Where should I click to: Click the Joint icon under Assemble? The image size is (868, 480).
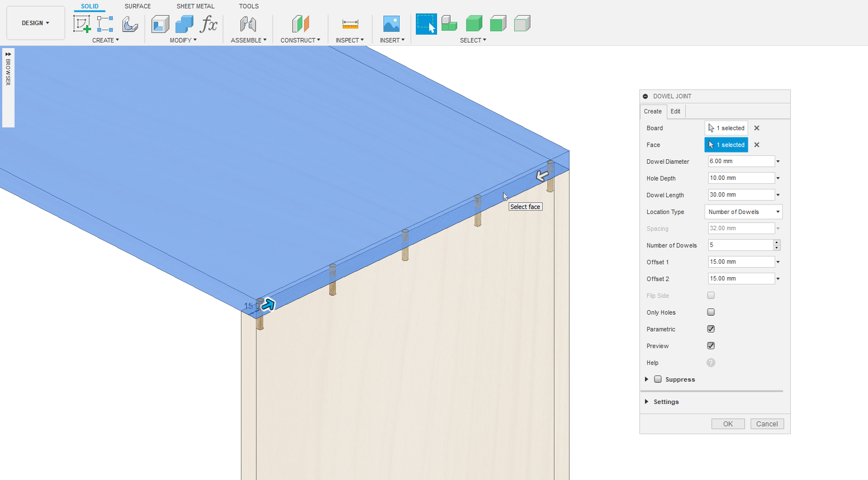248,24
